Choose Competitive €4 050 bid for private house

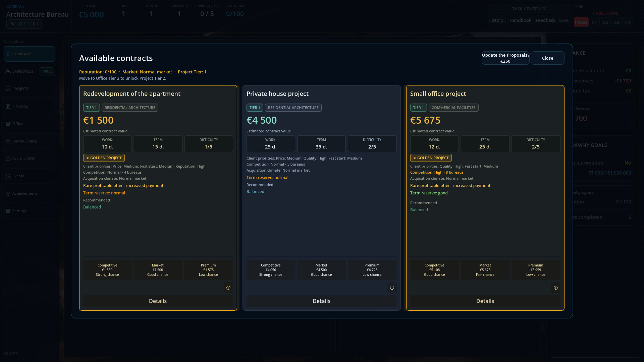click(271, 270)
